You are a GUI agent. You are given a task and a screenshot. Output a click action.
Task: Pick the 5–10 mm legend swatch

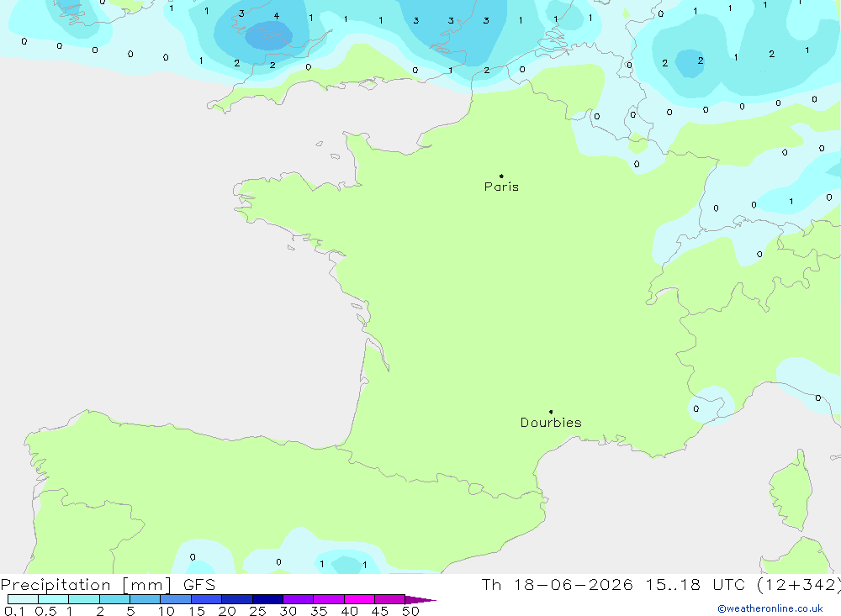(x=145, y=599)
